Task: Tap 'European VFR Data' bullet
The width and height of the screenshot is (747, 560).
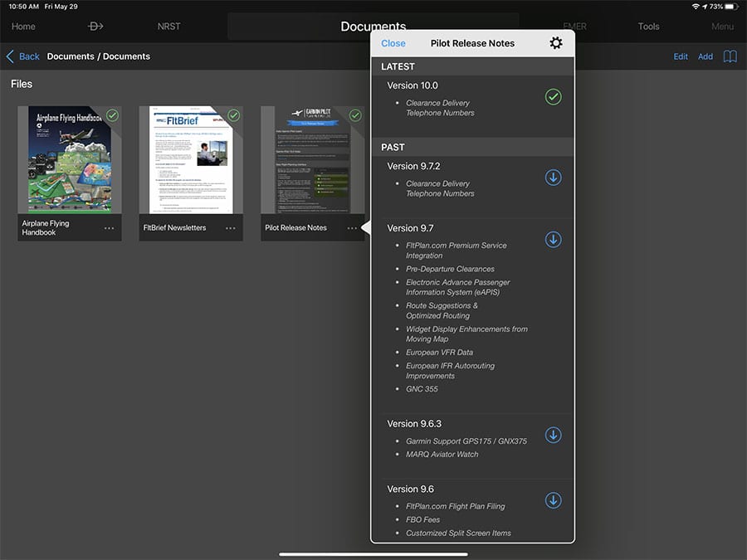Action: click(x=439, y=353)
